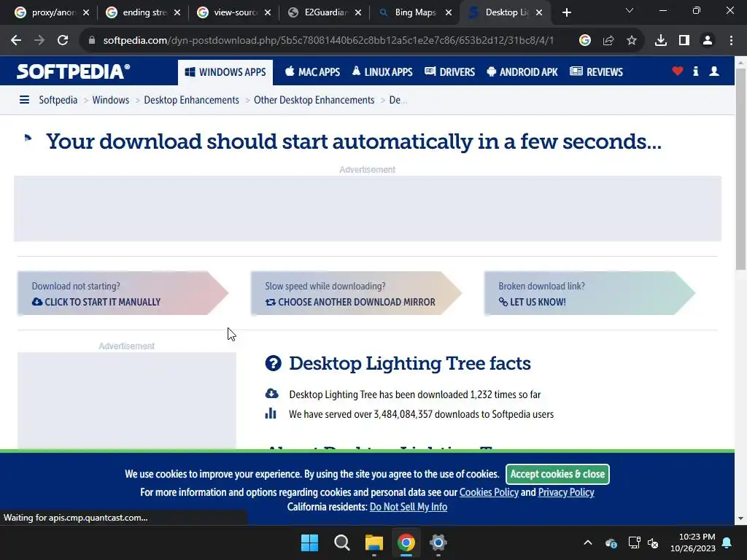This screenshot has width=747, height=560.
Task: Click the Windows breadcrumb link
Action: (111, 100)
